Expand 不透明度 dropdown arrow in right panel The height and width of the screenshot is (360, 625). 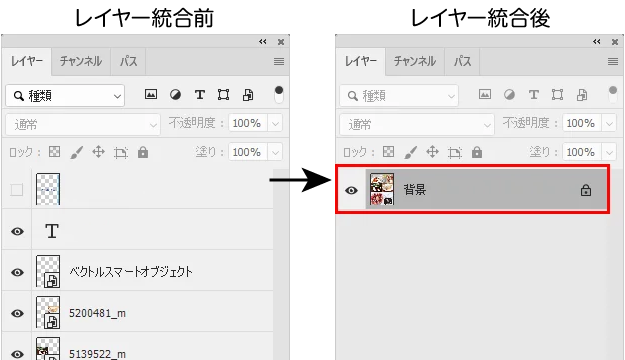click(609, 123)
